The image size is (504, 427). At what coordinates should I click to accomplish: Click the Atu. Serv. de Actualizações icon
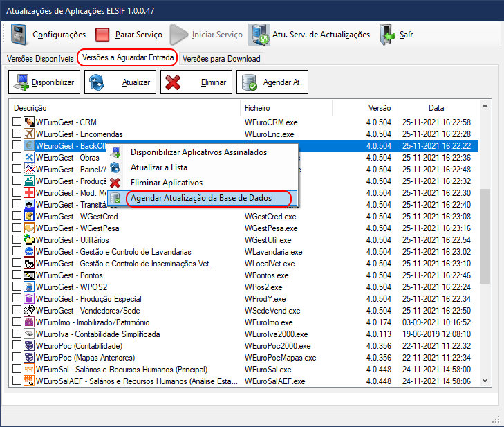pos(259,35)
